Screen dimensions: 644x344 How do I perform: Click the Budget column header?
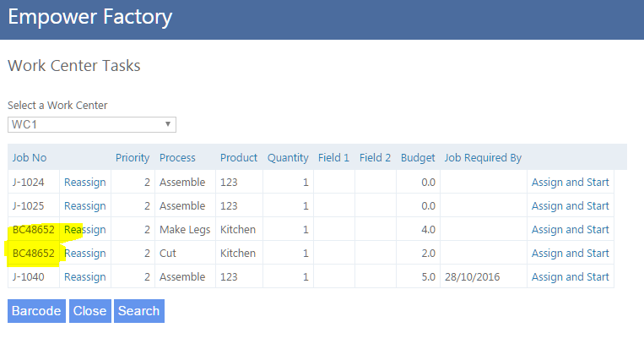pyautogui.click(x=418, y=157)
